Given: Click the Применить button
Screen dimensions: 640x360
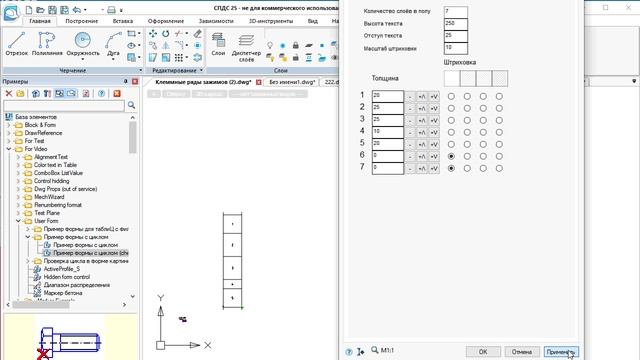Looking at the screenshot, I should pyautogui.click(x=561, y=351).
